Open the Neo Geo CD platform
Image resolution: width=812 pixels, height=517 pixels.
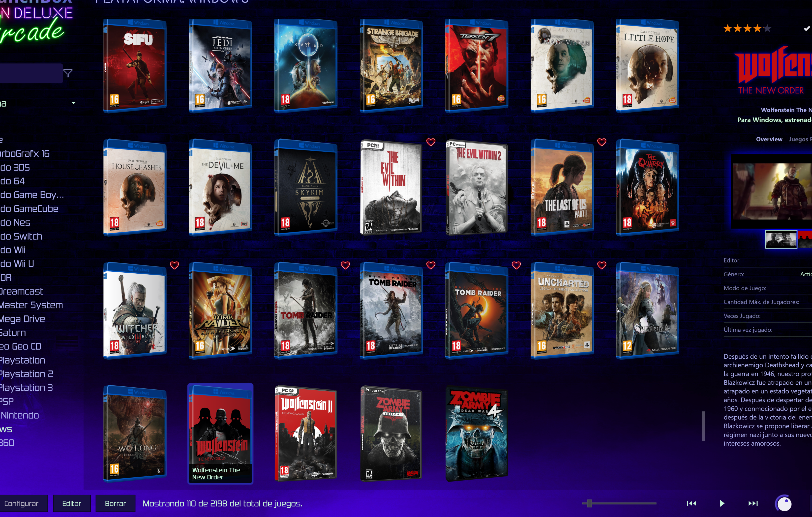(21, 346)
